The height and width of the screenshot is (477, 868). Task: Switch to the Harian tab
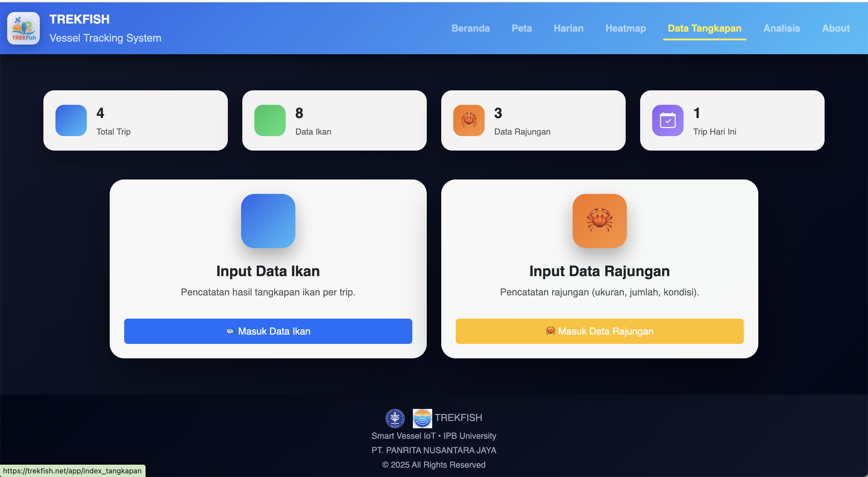click(568, 28)
